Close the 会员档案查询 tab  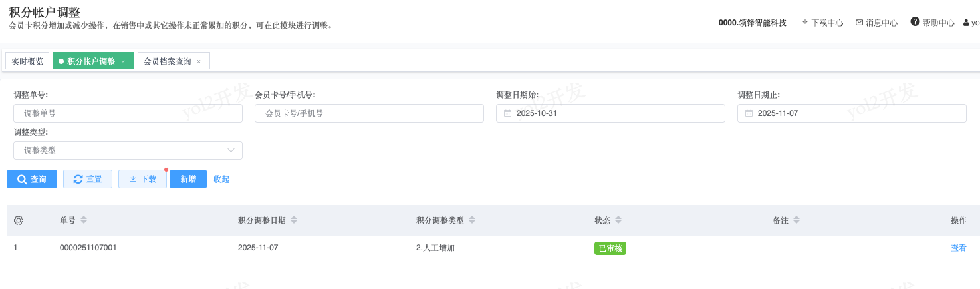[199, 61]
